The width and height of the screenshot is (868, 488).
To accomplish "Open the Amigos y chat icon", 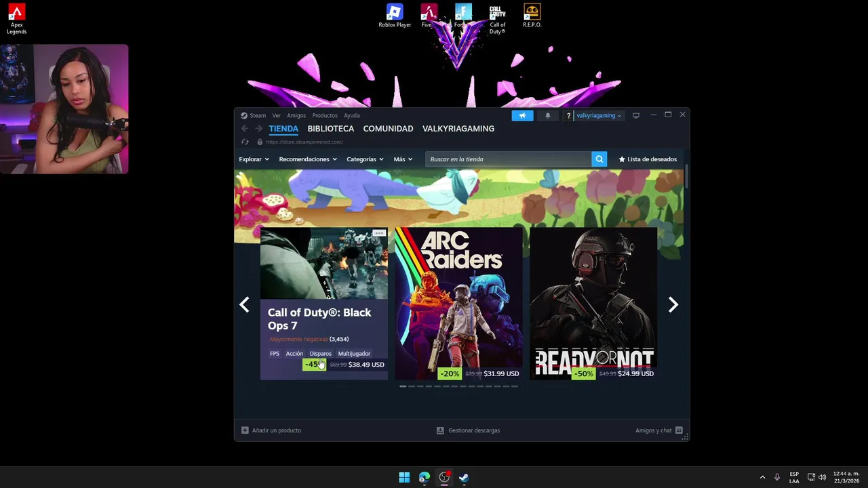I will pos(679,430).
